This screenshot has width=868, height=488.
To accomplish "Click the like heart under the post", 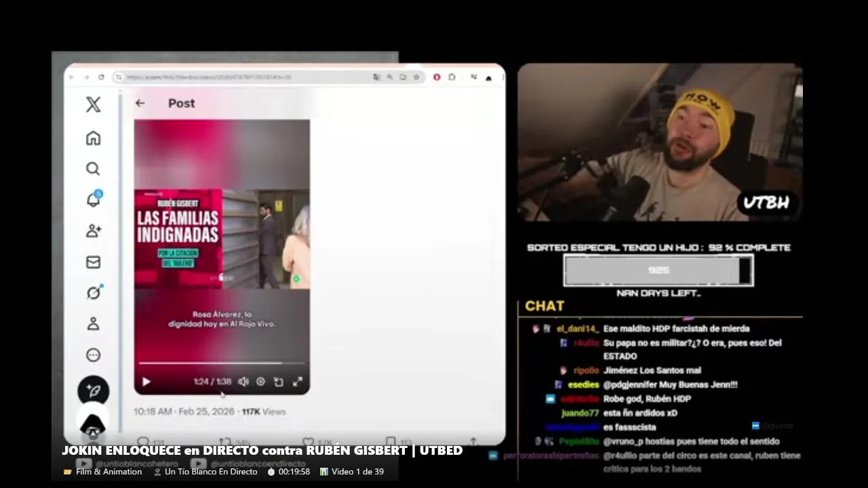I will tap(308, 442).
